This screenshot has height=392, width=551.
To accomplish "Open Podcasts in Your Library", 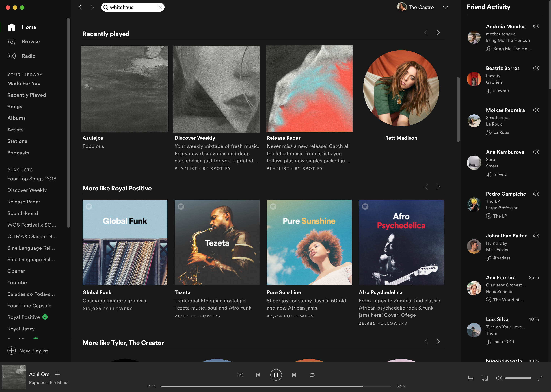I will coord(18,153).
